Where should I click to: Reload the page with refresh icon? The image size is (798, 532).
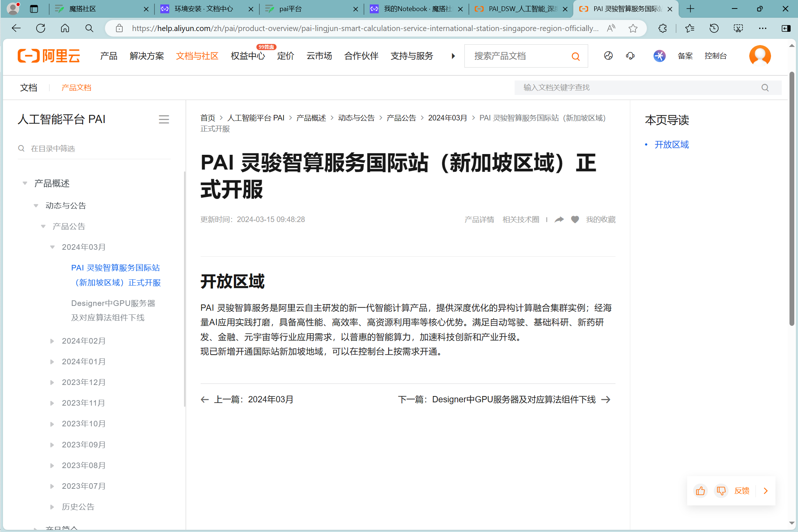coord(41,28)
